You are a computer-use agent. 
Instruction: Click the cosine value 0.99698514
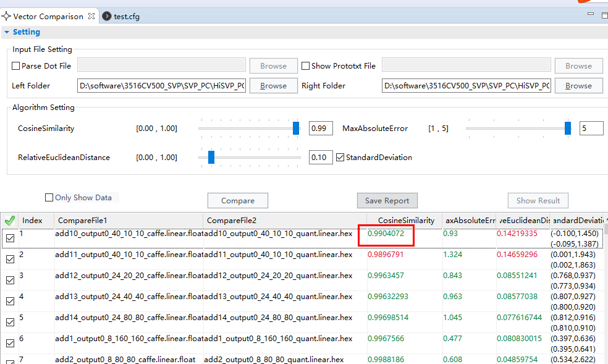pos(388,318)
